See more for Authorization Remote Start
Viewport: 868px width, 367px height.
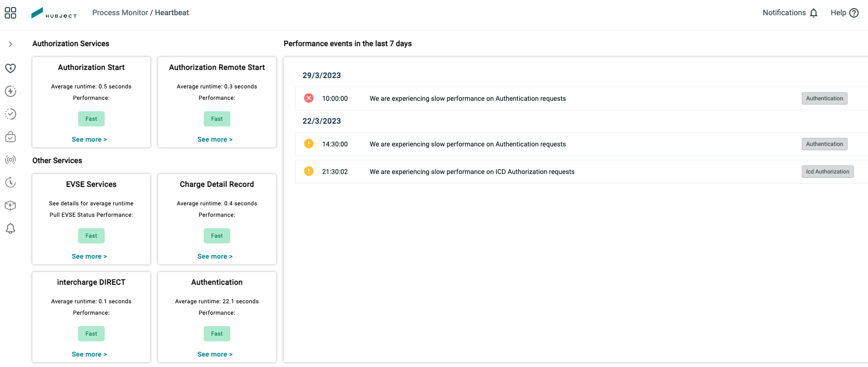pos(215,139)
